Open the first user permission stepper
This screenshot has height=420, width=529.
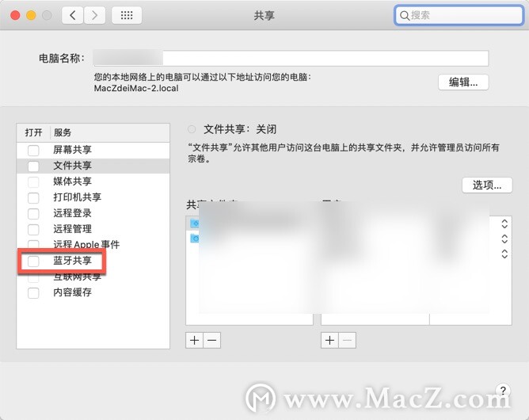[x=504, y=223]
